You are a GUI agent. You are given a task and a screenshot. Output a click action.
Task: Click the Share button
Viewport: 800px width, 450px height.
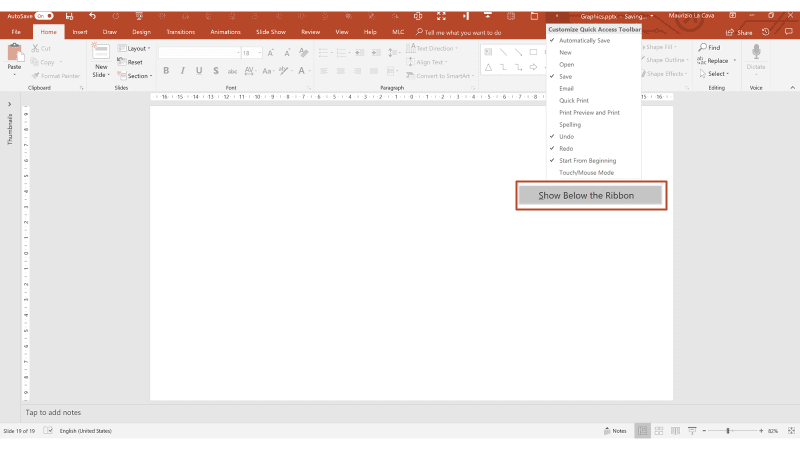(739, 32)
